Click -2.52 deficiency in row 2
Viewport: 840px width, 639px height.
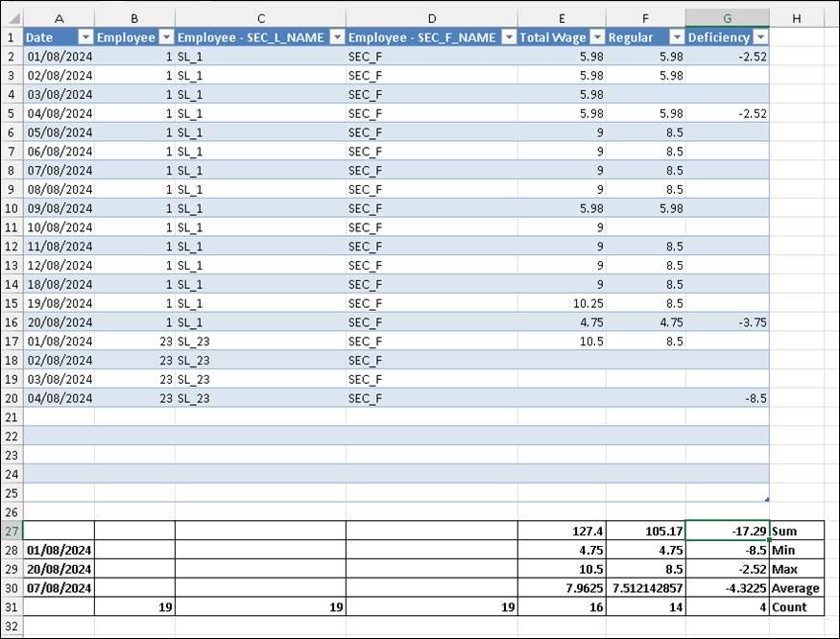coord(728,57)
